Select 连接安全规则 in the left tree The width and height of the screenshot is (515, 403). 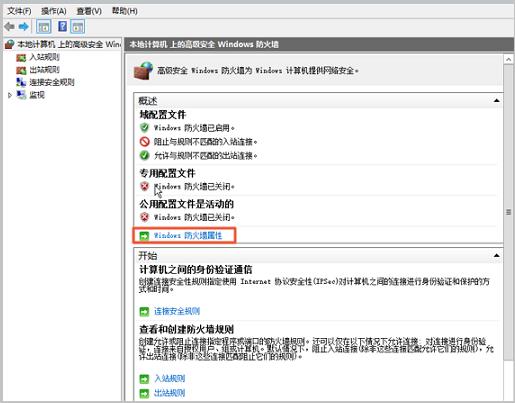(x=52, y=82)
